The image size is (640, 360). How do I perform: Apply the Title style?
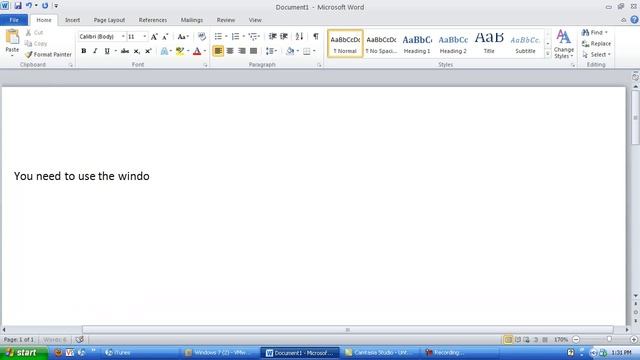coord(489,44)
